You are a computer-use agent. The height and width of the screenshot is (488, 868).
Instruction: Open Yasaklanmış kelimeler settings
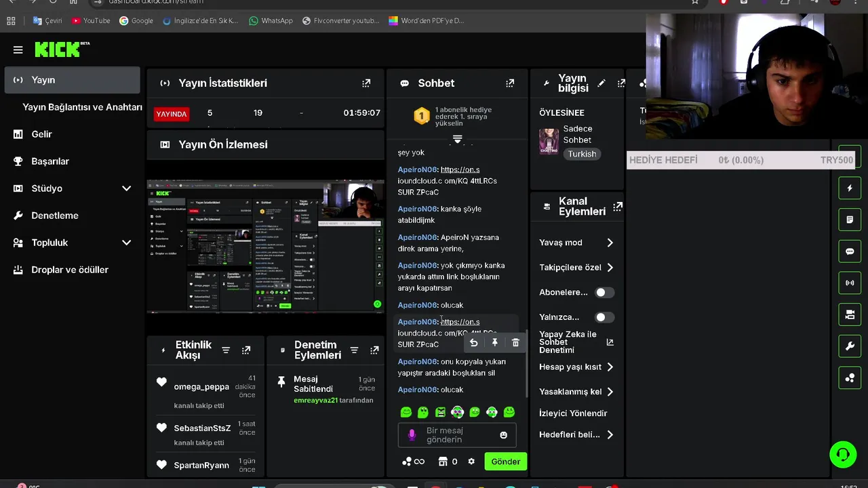(x=576, y=392)
